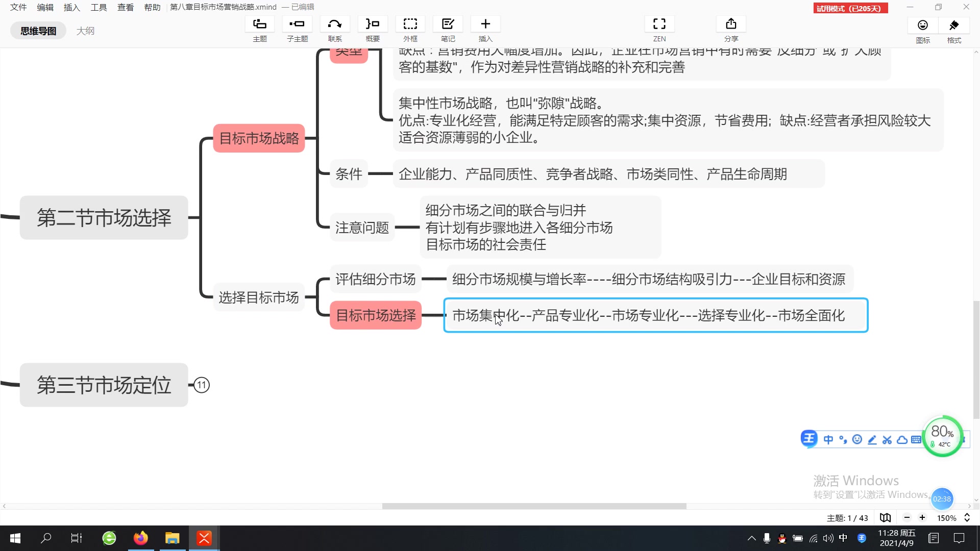Open Task View on the taskbar
980x551 pixels.
pyautogui.click(x=77, y=538)
